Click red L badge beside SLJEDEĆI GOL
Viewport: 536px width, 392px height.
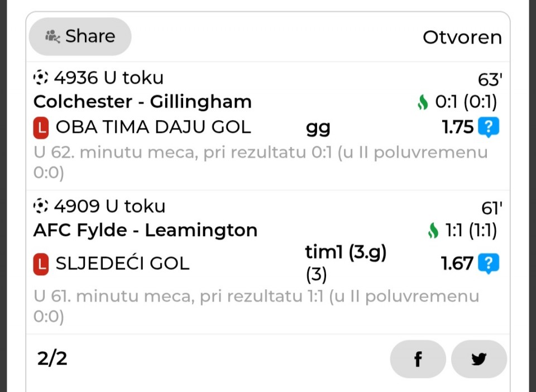coord(41,264)
